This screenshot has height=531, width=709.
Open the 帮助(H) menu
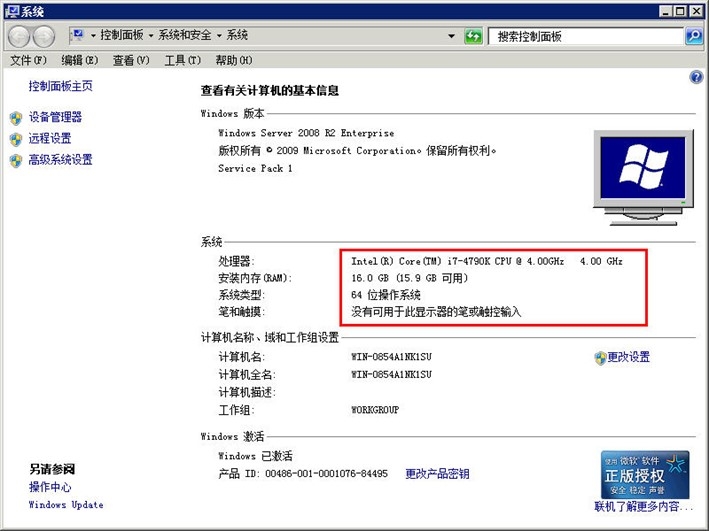[x=234, y=60]
